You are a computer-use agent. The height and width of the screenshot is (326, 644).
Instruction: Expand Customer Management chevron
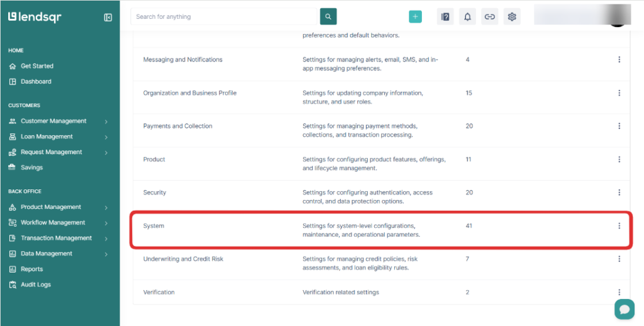106,121
